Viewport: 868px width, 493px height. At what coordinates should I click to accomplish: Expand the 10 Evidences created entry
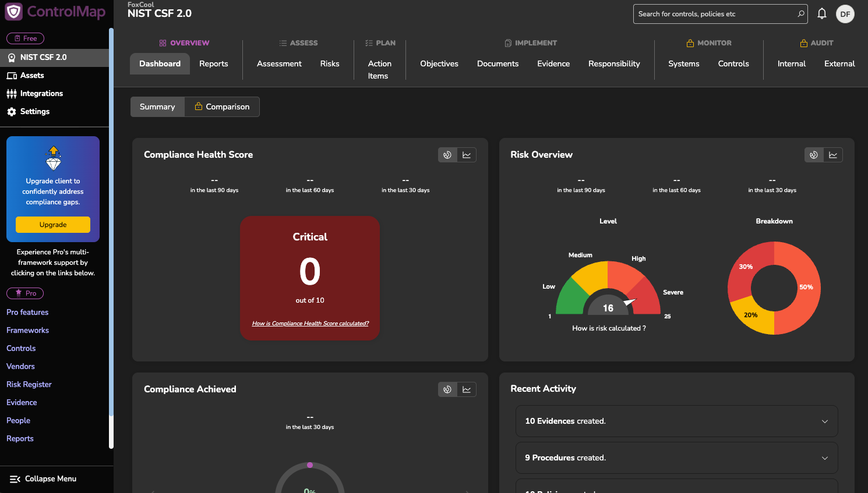point(824,421)
